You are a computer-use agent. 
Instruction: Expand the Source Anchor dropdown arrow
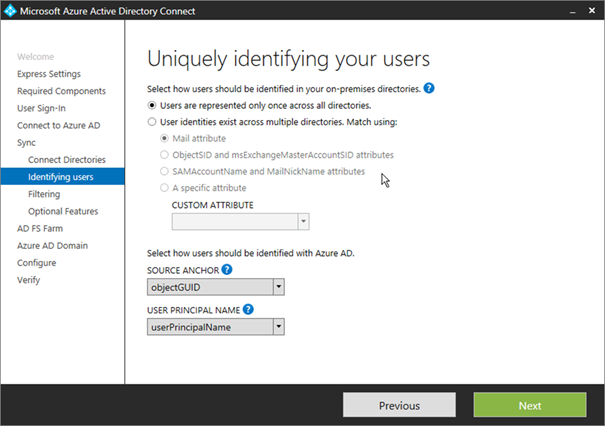coord(279,287)
